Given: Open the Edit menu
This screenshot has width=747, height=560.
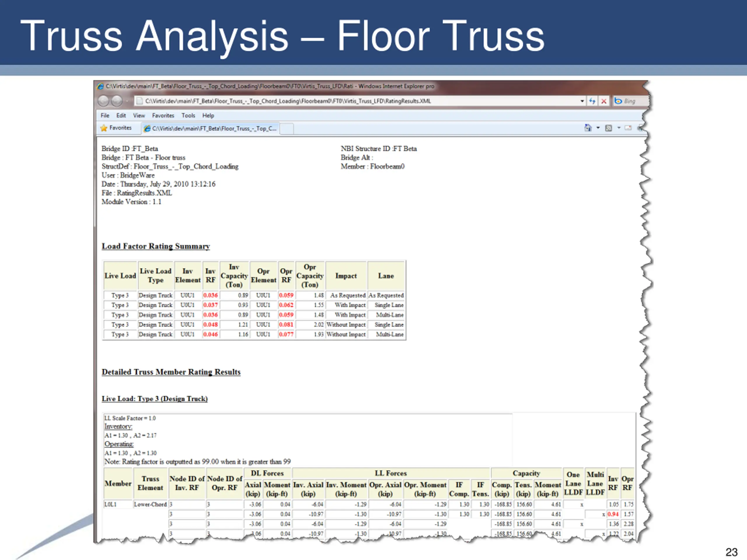Looking at the screenshot, I should (121, 116).
